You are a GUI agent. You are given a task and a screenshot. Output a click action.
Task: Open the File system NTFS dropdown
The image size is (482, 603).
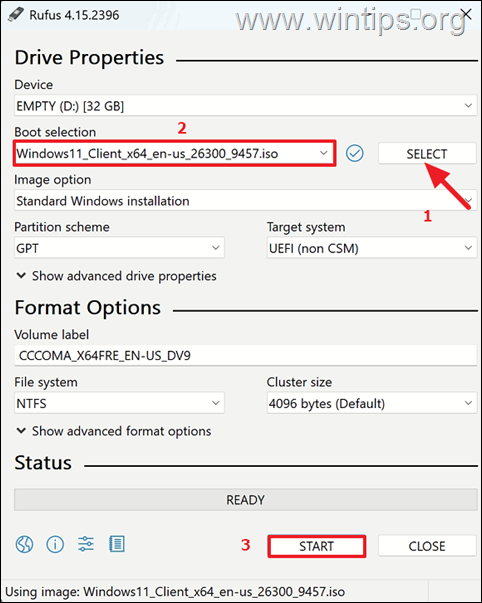tap(119, 403)
